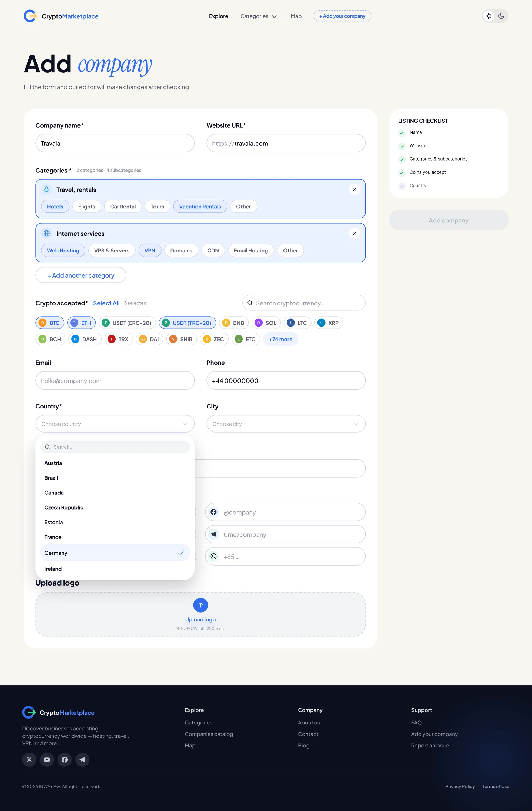532x811 pixels.
Task: Select the SOL coin chip
Action: [266, 323]
